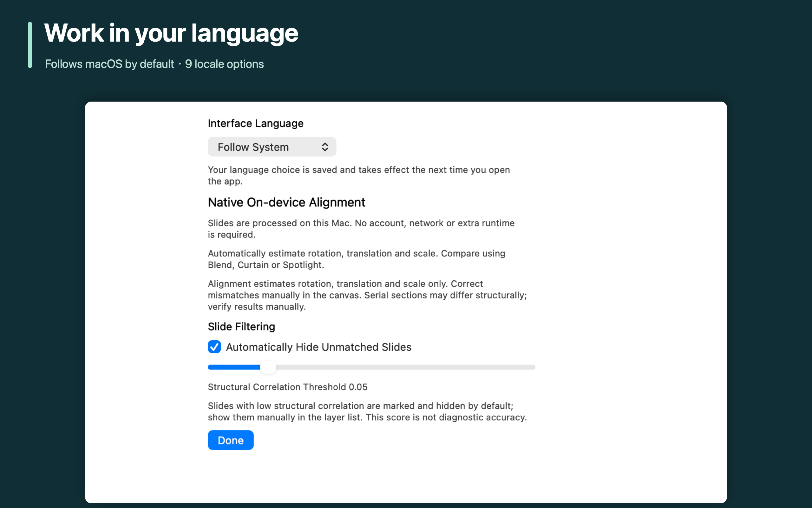
Task: Click the 'Native On-device Alignment' heading
Action: click(x=286, y=202)
